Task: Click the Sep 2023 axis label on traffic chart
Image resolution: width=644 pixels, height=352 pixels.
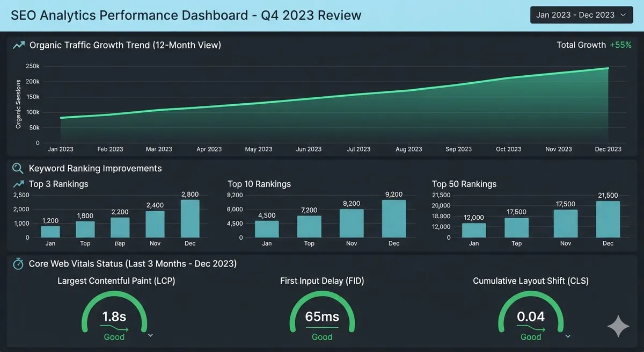Action: pos(458,149)
